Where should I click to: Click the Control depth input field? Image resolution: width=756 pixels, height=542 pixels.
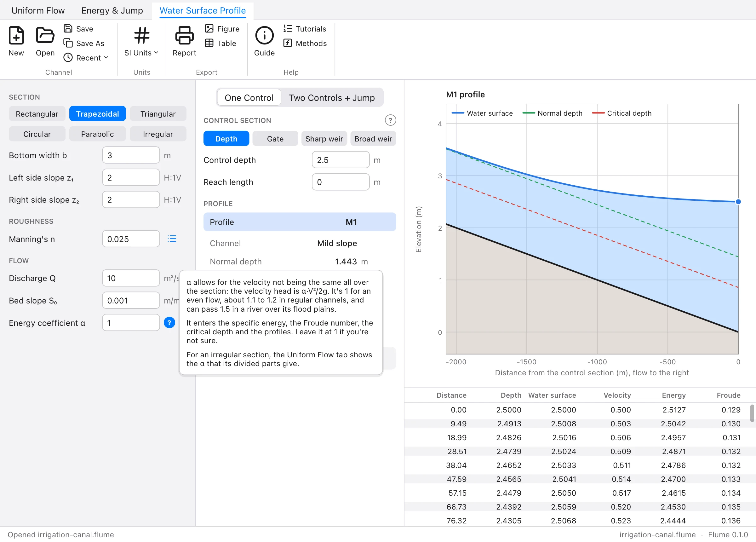(x=341, y=160)
